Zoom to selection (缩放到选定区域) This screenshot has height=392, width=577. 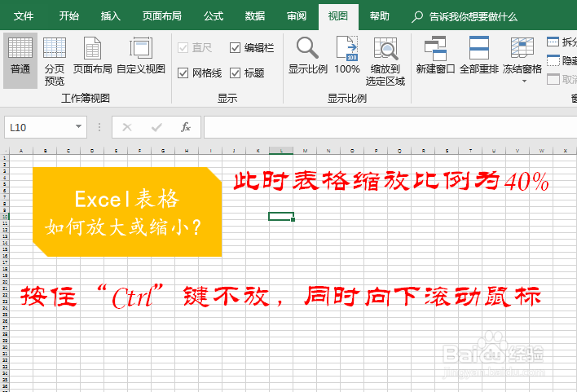coord(385,60)
